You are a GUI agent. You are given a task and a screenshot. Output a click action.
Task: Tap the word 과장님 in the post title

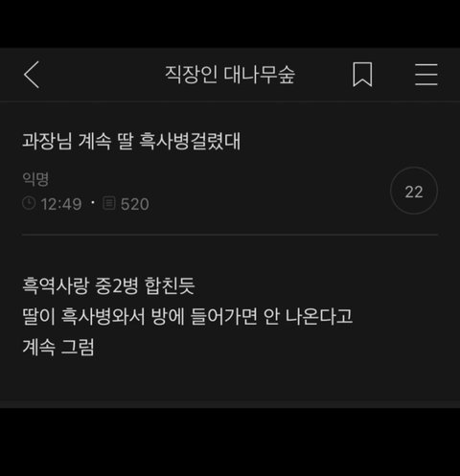(x=47, y=141)
